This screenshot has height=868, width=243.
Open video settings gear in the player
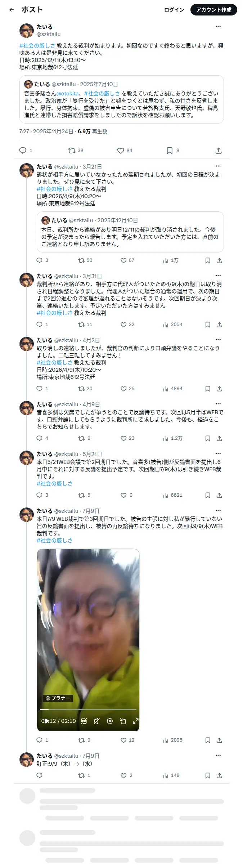click(x=110, y=721)
